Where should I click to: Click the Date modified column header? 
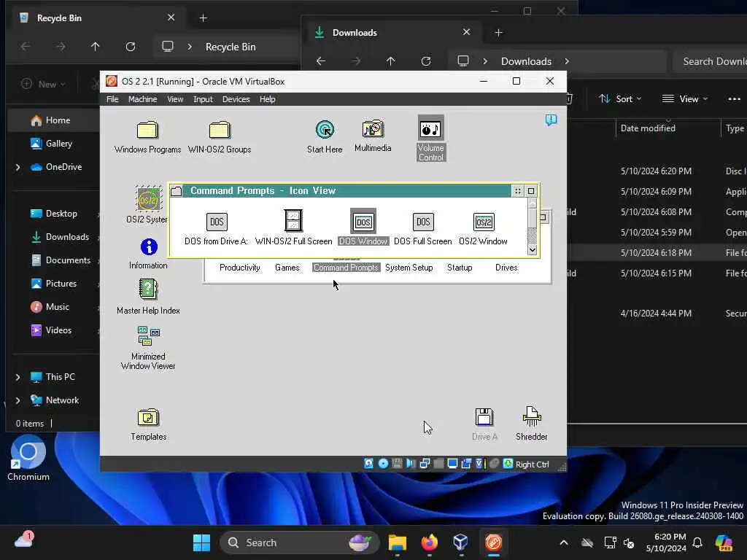[648, 128]
